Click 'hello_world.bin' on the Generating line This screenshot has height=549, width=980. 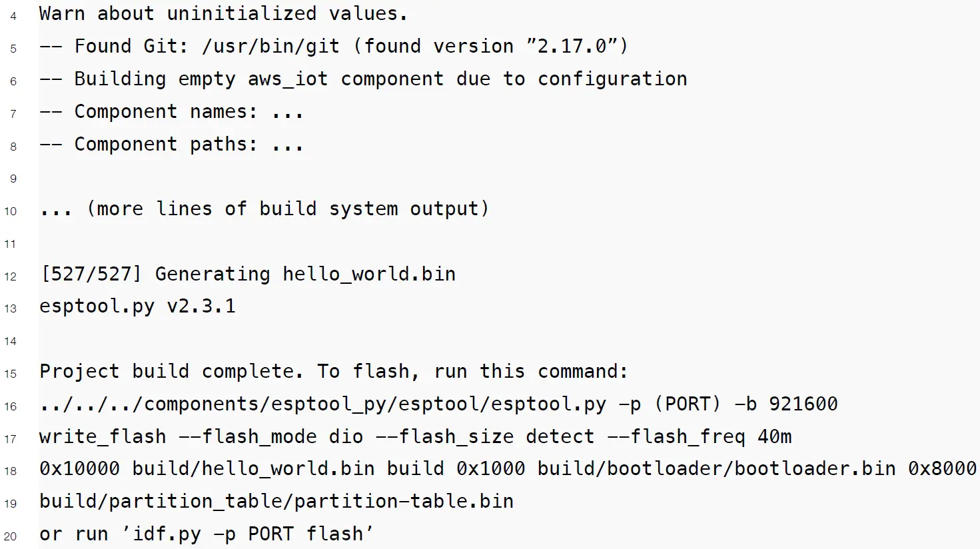[x=369, y=274]
